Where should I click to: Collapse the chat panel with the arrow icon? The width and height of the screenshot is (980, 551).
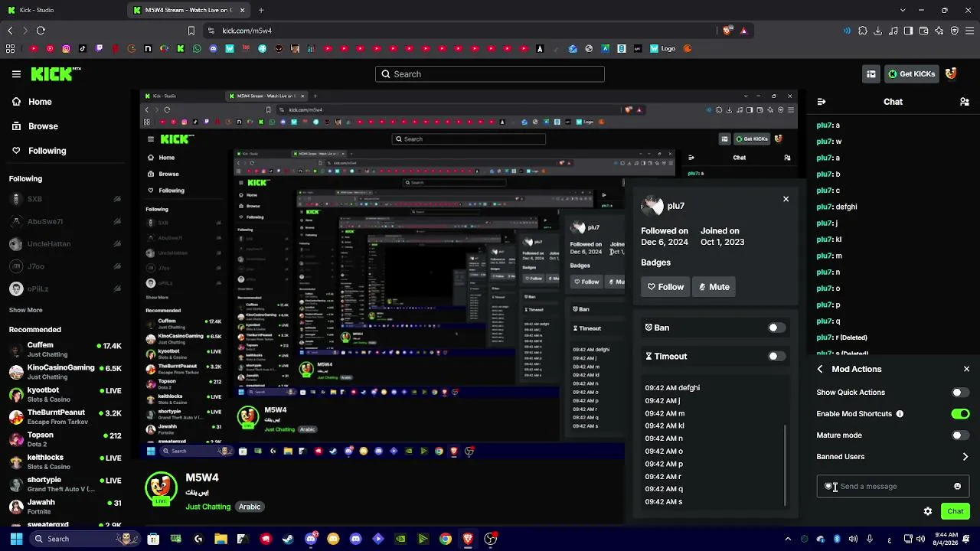[822, 102]
